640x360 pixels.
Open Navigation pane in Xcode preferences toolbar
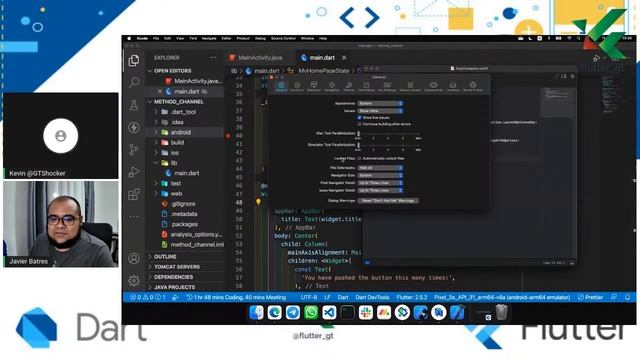332,87
